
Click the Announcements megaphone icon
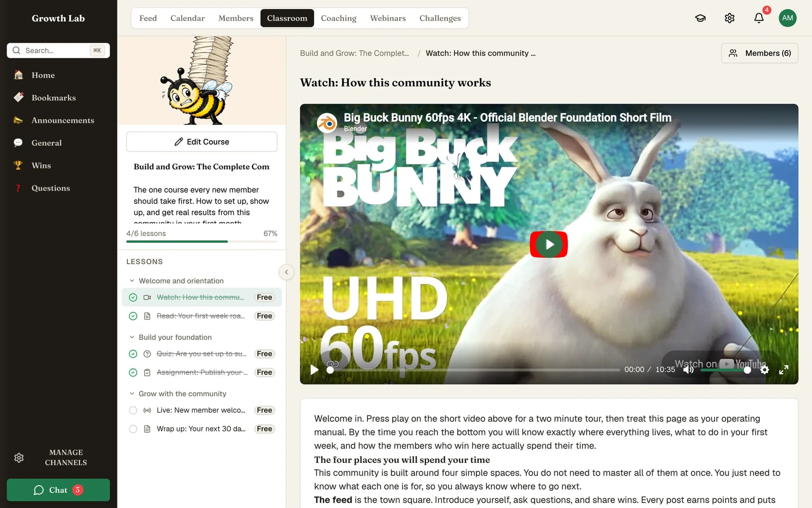click(18, 120)
